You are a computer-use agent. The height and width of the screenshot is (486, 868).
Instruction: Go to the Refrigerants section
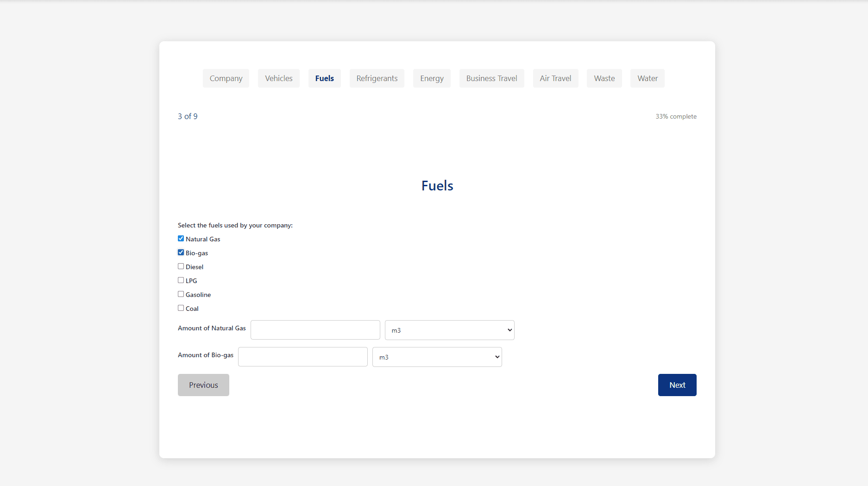pyautogui.click(x=377, y=78)
